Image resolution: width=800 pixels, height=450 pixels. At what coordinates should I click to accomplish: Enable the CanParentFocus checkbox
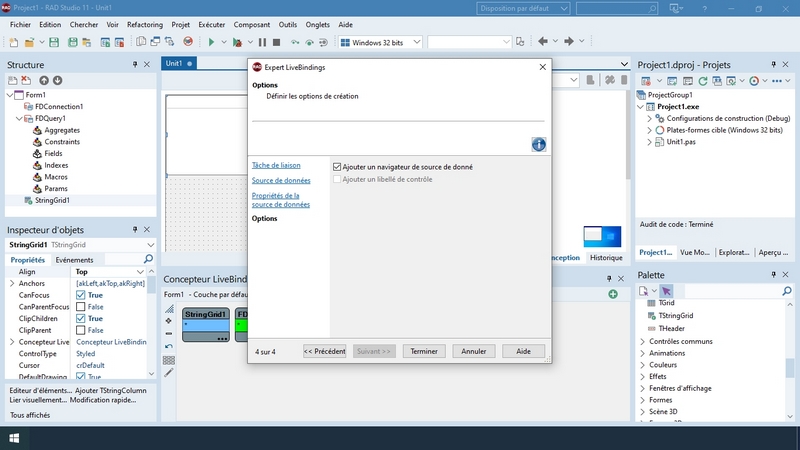pyautogui.click(x=82, y=307)
